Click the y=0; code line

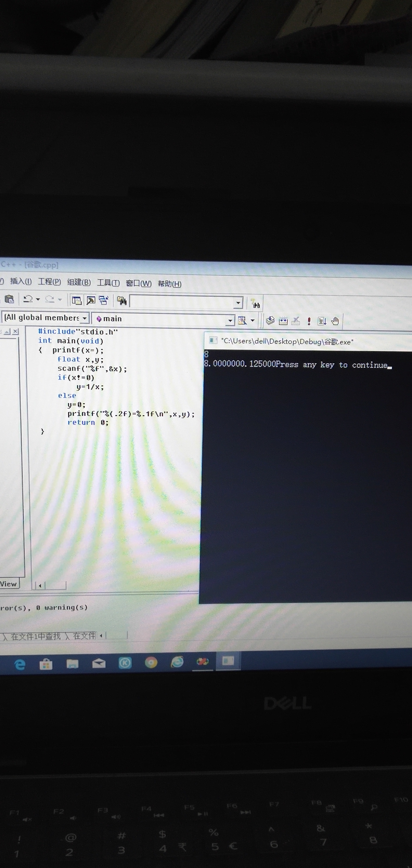point(76,404)
